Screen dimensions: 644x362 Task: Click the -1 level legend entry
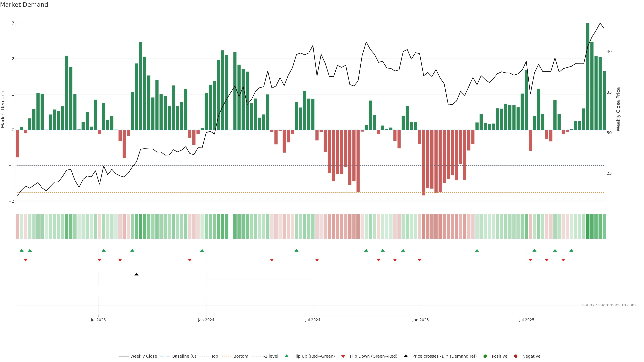pyautogui.click(x=271, y=356)
